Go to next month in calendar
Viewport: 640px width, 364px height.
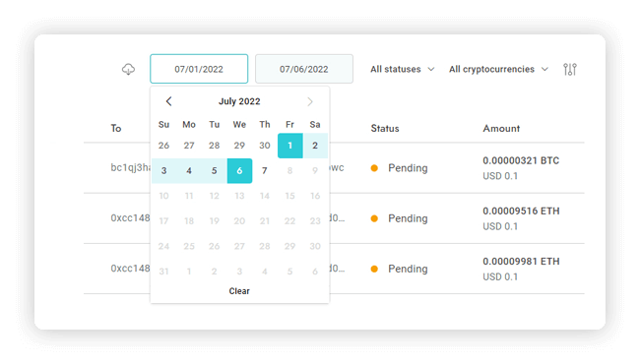point(310,101)
